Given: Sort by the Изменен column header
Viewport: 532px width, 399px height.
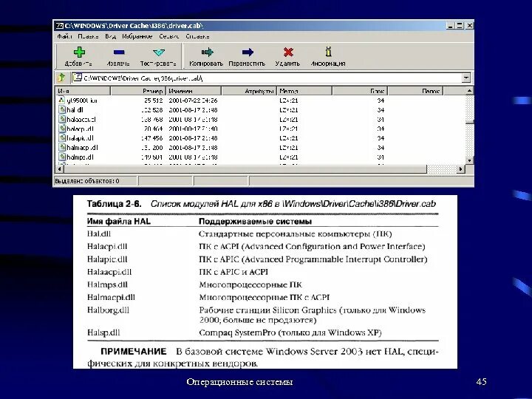Looking at the screenshot, I should pos(194,91).
